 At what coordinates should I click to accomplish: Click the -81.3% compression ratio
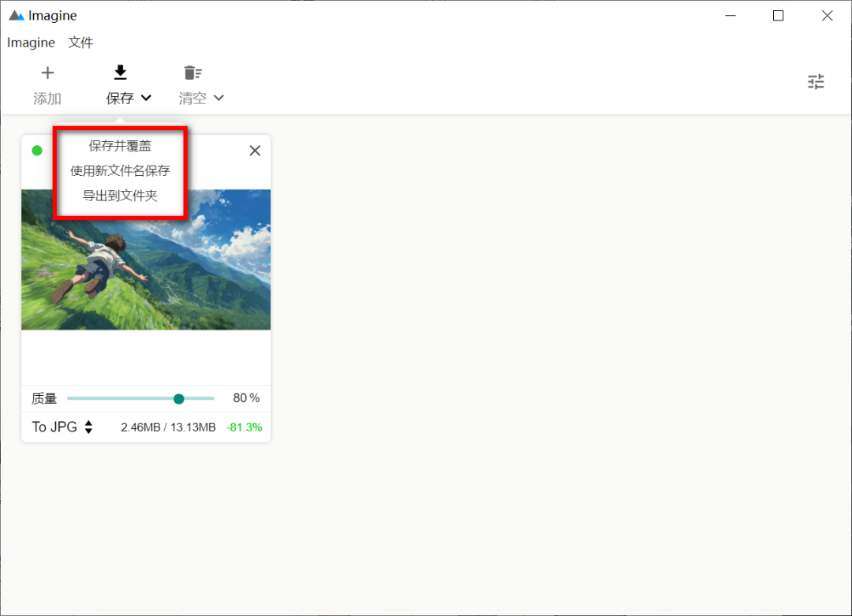click(x=244, y=427)
